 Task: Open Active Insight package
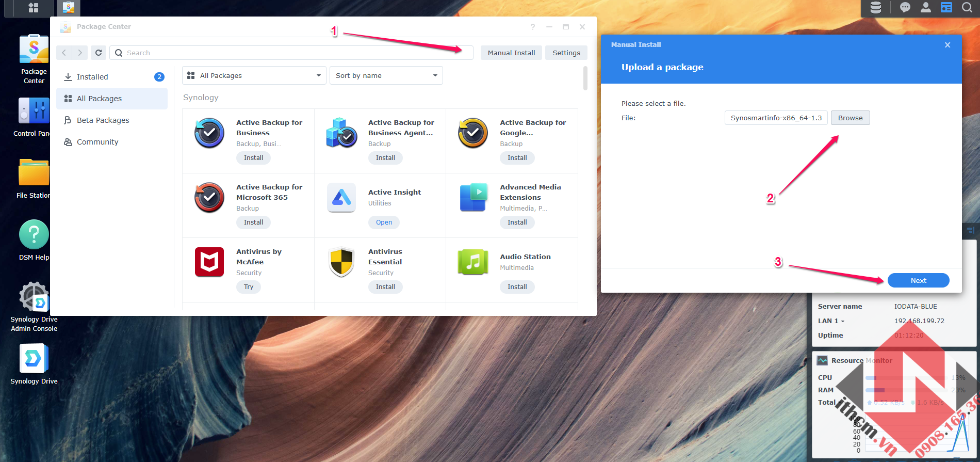(x=384, y=222)
